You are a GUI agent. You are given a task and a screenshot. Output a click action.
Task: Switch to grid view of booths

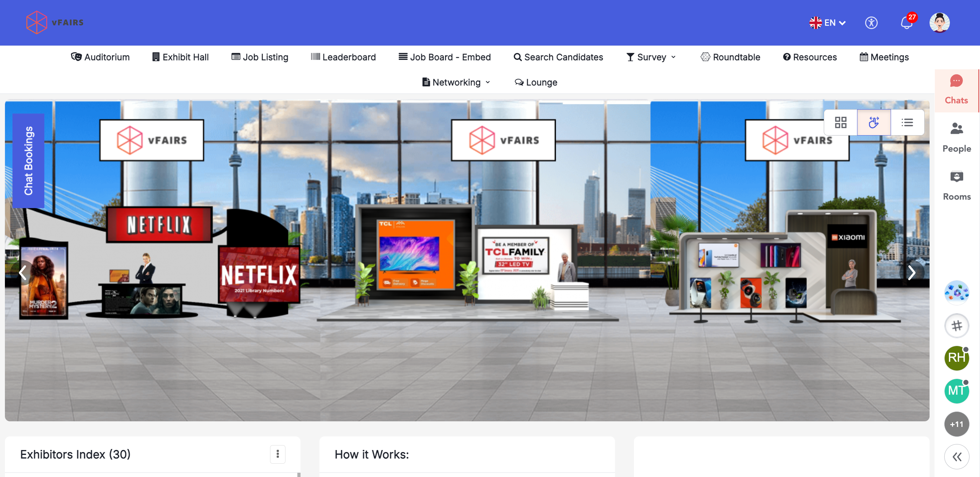[840, 123]
